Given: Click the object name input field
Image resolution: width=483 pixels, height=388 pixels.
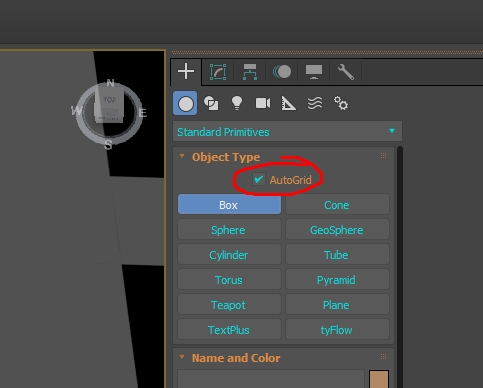Looking at the screenshot, I should pos(271,379).
